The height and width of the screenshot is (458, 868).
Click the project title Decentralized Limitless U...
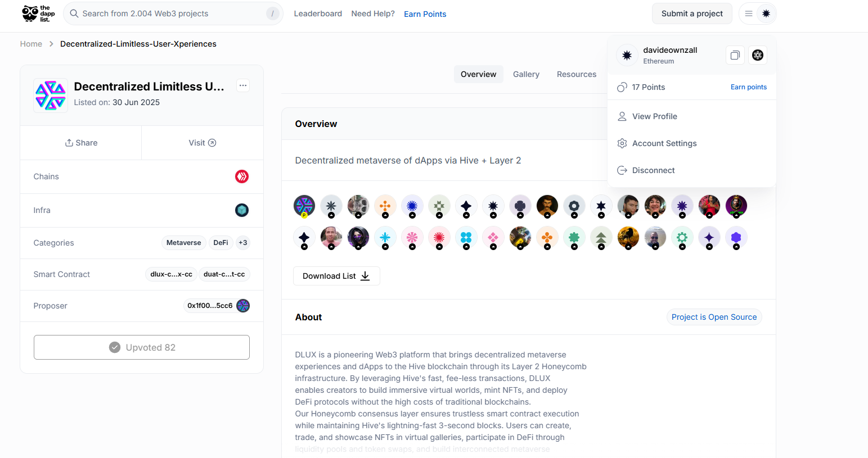[149, 87]
